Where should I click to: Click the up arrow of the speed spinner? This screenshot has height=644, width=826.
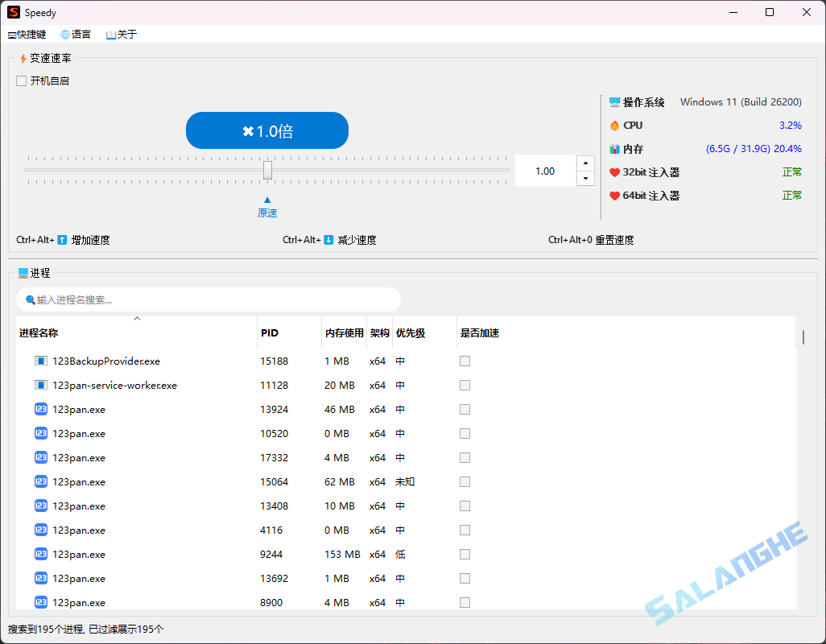pos(585,163)
